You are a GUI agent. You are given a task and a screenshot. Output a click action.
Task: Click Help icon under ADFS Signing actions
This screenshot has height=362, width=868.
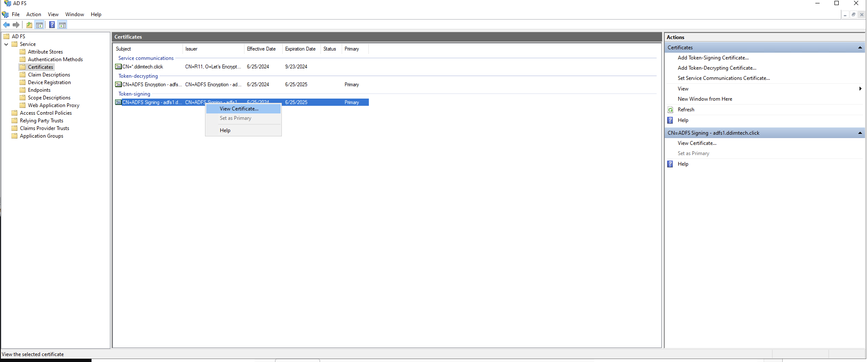point(670,164)
